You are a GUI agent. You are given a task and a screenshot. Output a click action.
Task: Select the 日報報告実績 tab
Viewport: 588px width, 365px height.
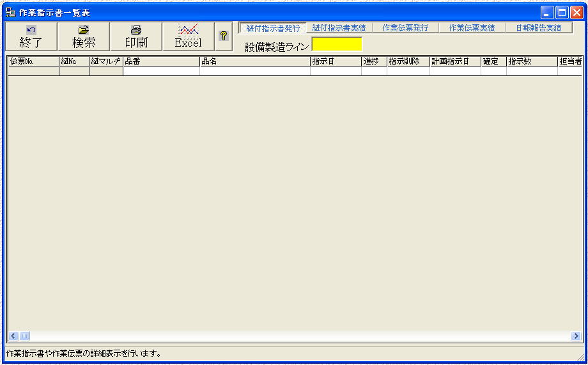[539, 28]
